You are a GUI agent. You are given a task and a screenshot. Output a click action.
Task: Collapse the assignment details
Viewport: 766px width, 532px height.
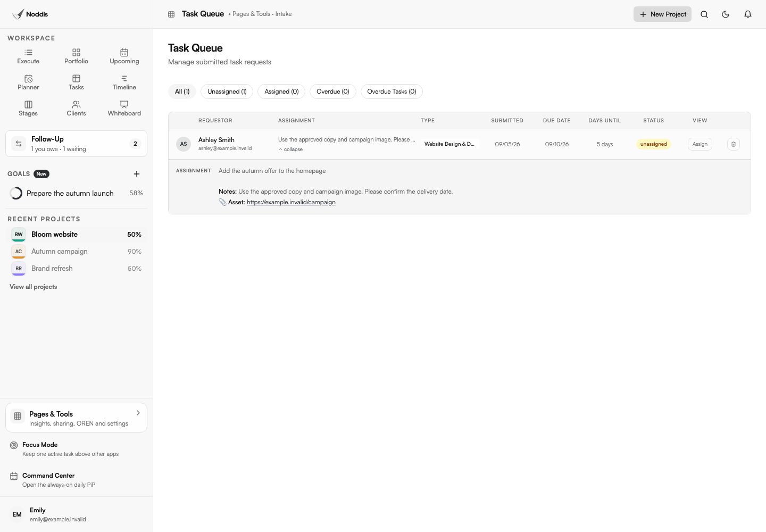coord(290,149)
